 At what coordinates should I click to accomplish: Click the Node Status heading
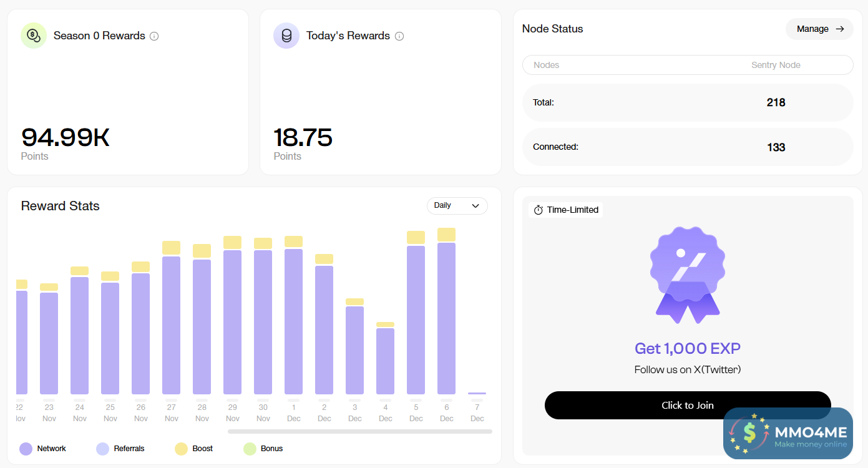click(x=553, y=29)
